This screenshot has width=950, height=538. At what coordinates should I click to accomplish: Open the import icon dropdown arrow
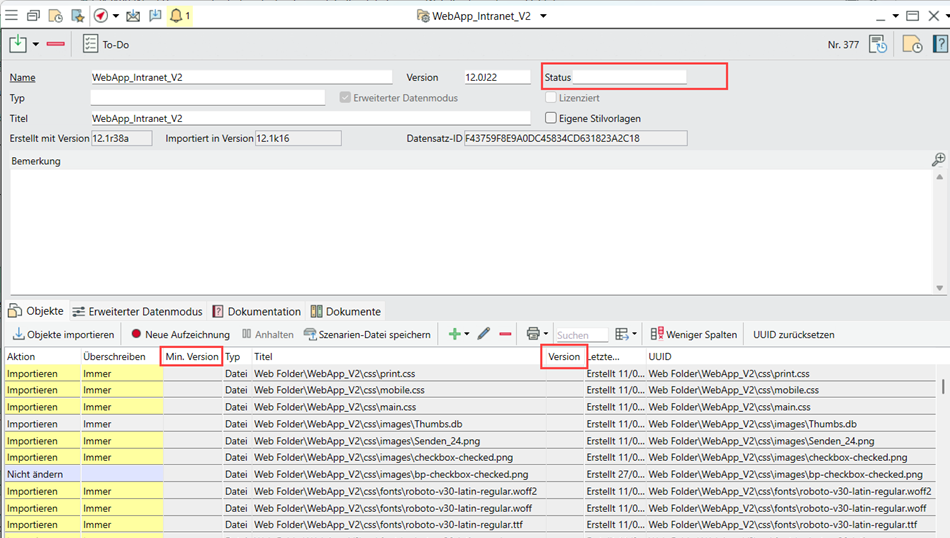pos(36,45)
